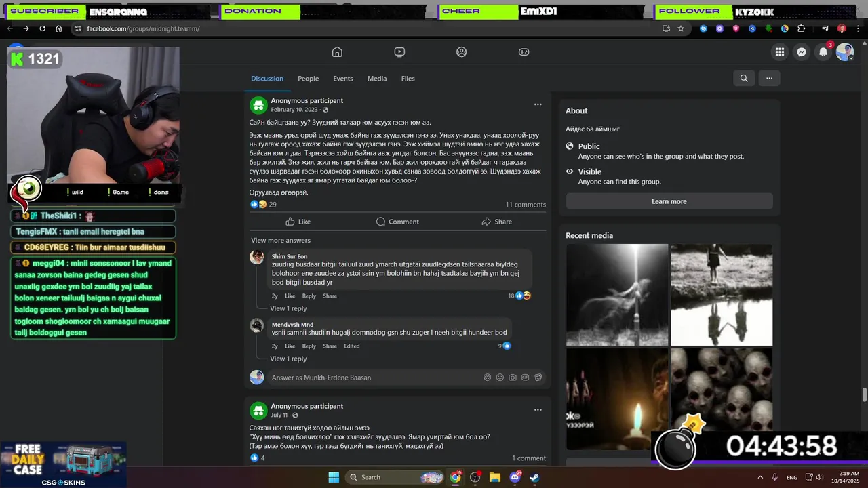This screenshot has width=868, height=488.
Task: Open the group's three-dot options button
Action: pos(769,78)
